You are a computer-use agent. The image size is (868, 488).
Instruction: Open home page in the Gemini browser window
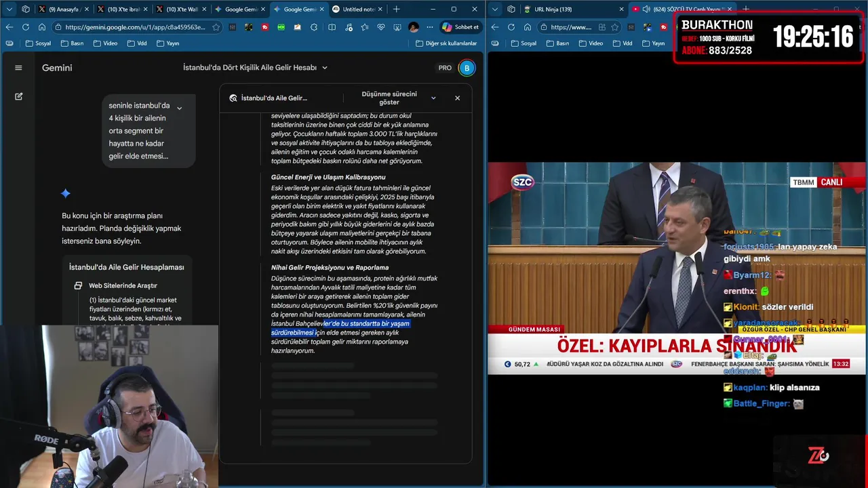[42, 27]
